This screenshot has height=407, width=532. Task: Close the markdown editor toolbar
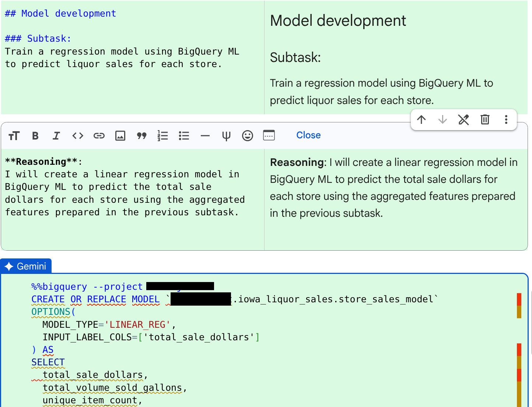point(308,135)
